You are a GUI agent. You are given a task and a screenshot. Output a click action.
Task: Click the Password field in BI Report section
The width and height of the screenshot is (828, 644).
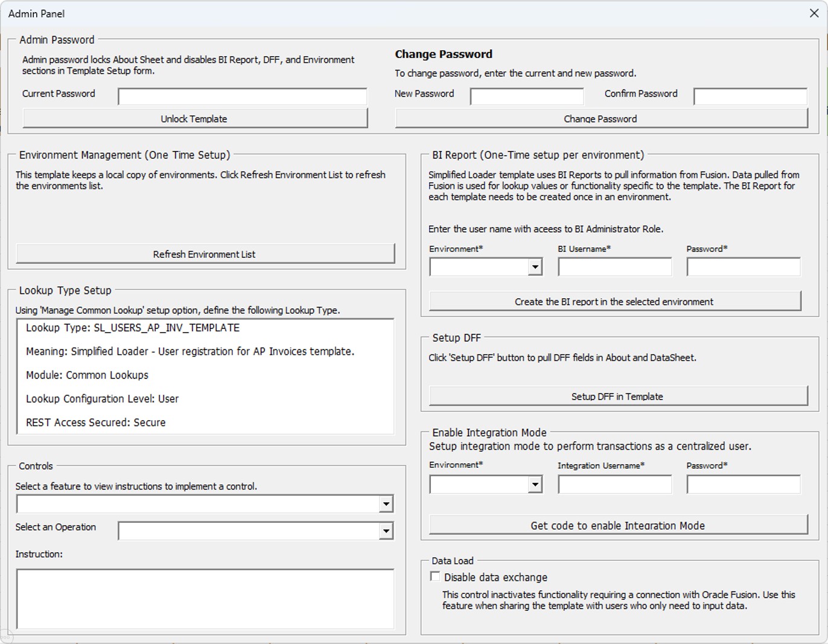pos(743,266)
